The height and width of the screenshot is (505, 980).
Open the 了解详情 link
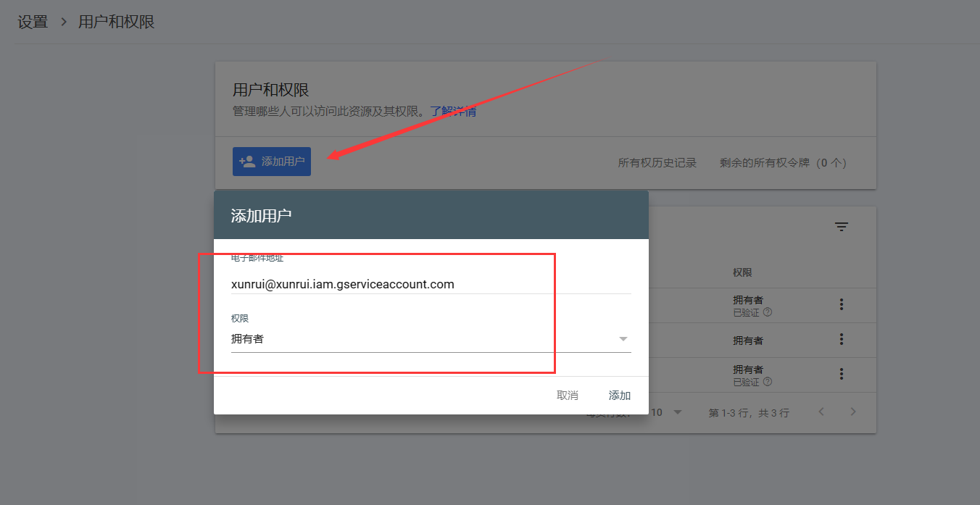click(x=453, y=112)
